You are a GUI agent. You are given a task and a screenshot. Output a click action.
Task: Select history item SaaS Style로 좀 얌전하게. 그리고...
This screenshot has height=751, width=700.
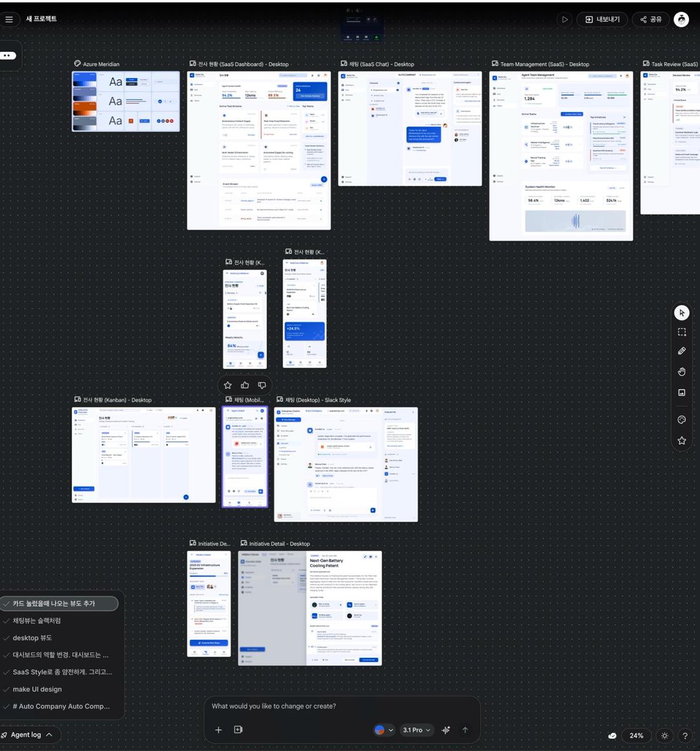point(59,672)
